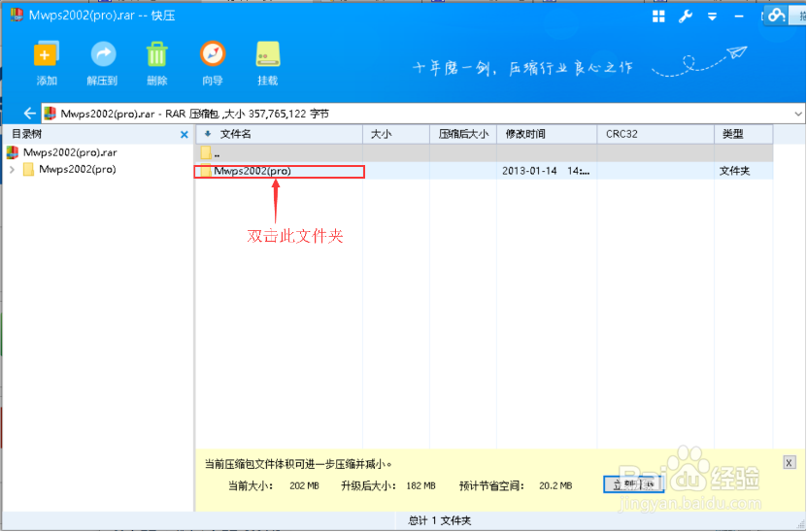The width and height of the screenshot is (807, 532).
Task: Sort by 文件名 column header
Action: tap(280, 134)
